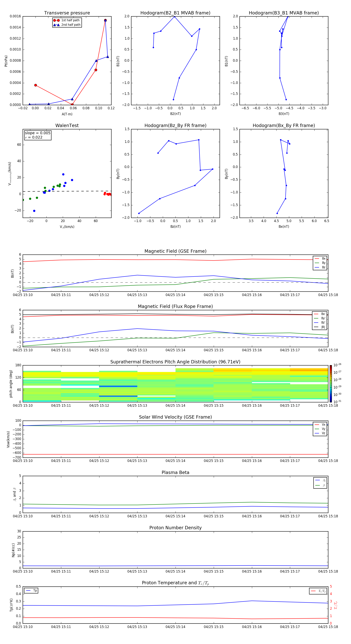Click the 'slope = 0.005' annotation

(37, 133)
